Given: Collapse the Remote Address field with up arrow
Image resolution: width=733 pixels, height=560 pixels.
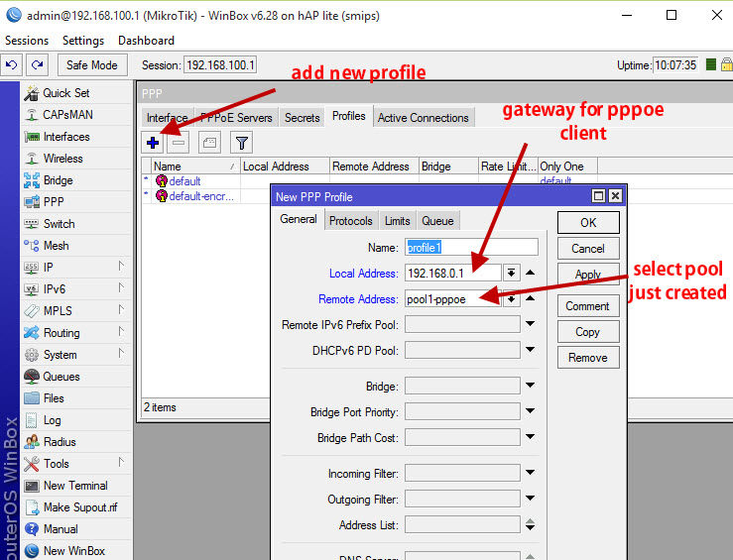Looking at the screenshot, I should pos(530,298).
